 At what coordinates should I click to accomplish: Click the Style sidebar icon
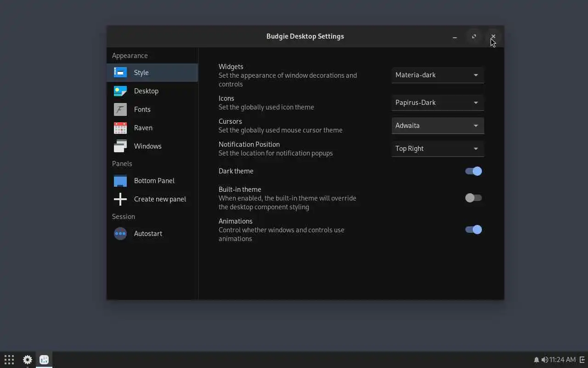click(x=120, y=73)
